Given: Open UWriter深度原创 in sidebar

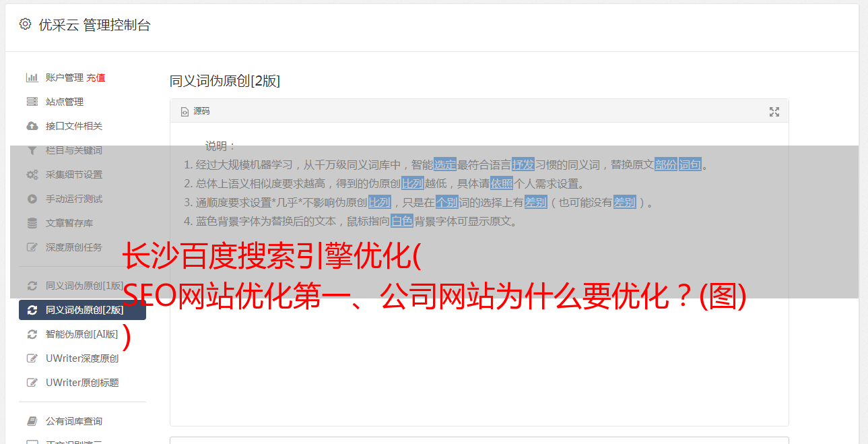Looking at the screenshot, I should tap(82, 358).
